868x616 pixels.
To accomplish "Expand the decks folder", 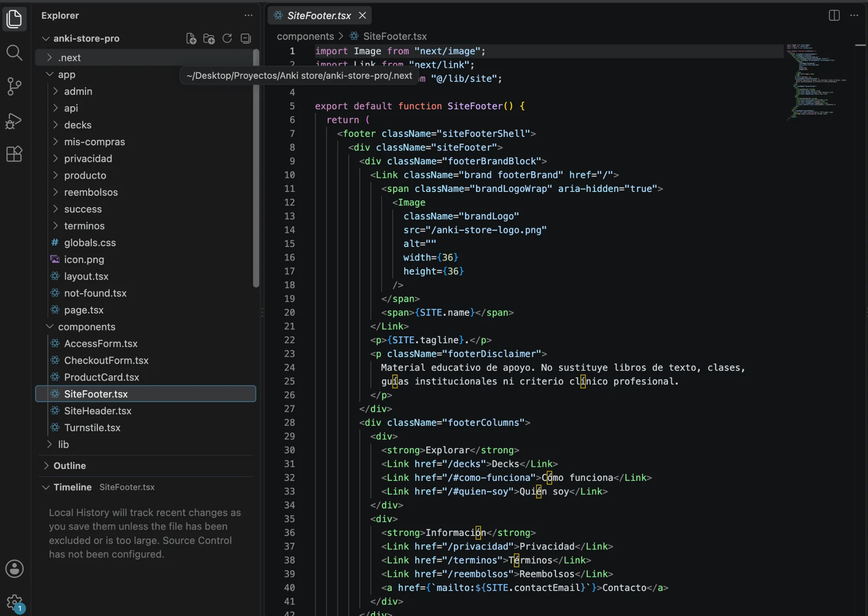I will click(145, 125).
